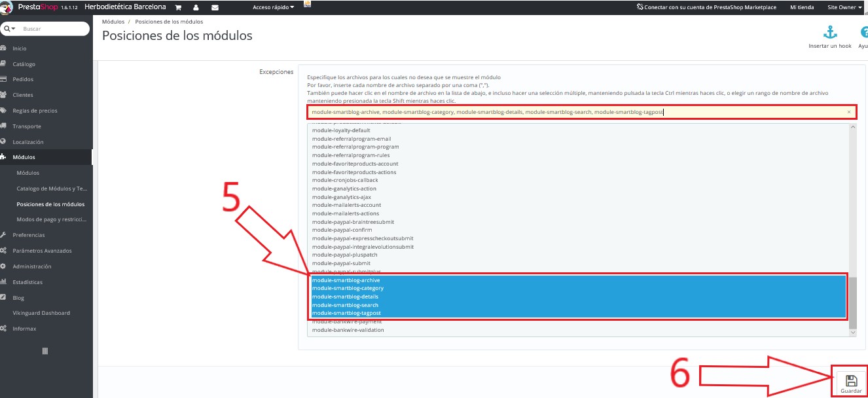Click the Mi tienda link
This screenshot has height=398, width=868.
(802, 7)
